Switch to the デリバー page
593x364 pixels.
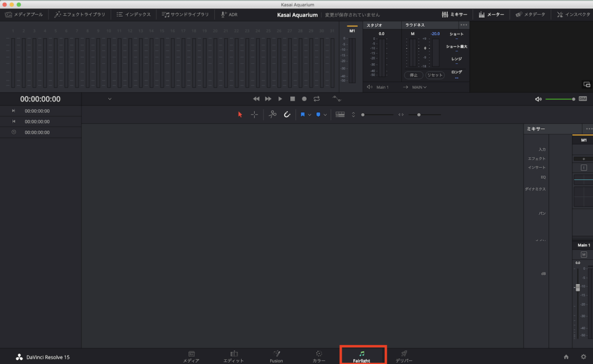pos(404,356)
